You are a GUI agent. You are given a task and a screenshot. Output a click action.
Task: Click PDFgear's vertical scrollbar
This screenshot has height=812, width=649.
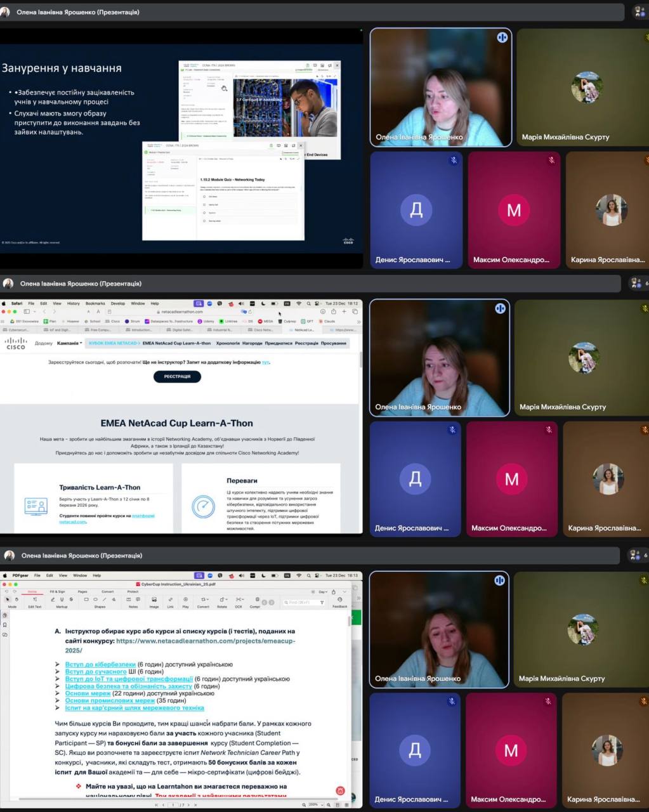pos(350,622)
